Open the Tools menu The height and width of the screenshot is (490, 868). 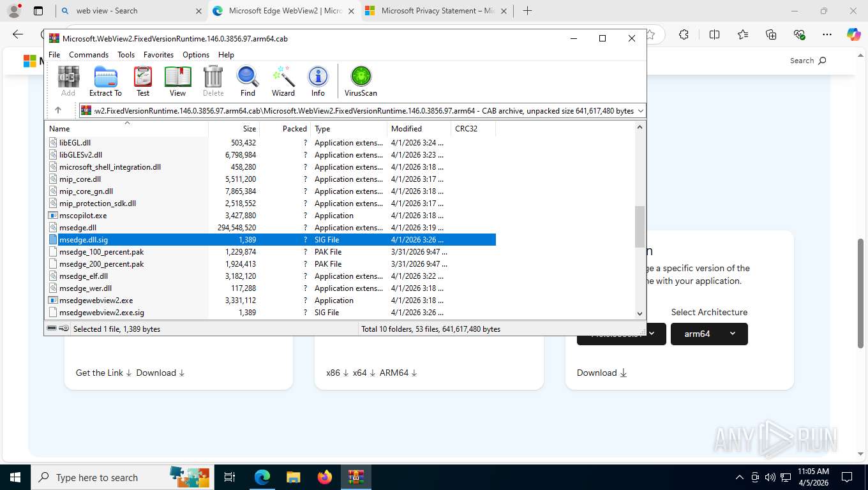click(x=126, y=55)
